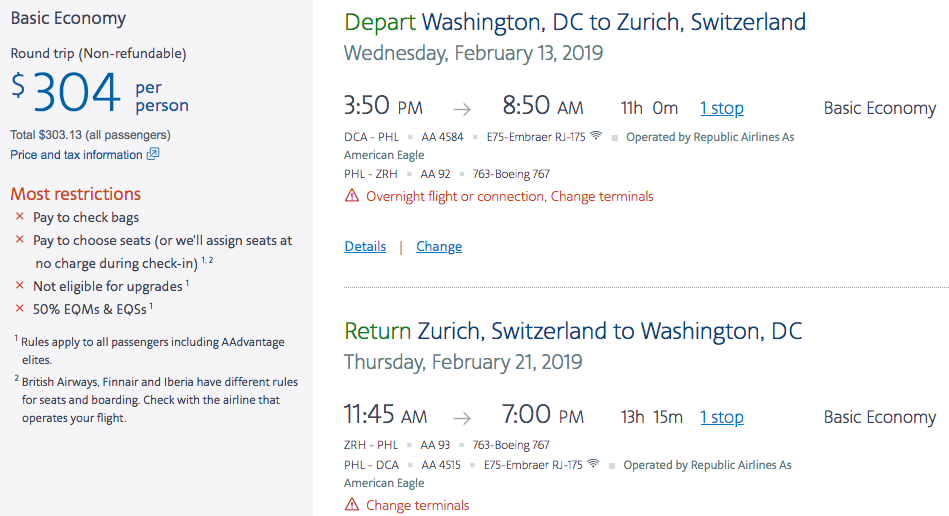
Task: Open the 1 stop link for the return flight
Action: click(x=721, y=417)
